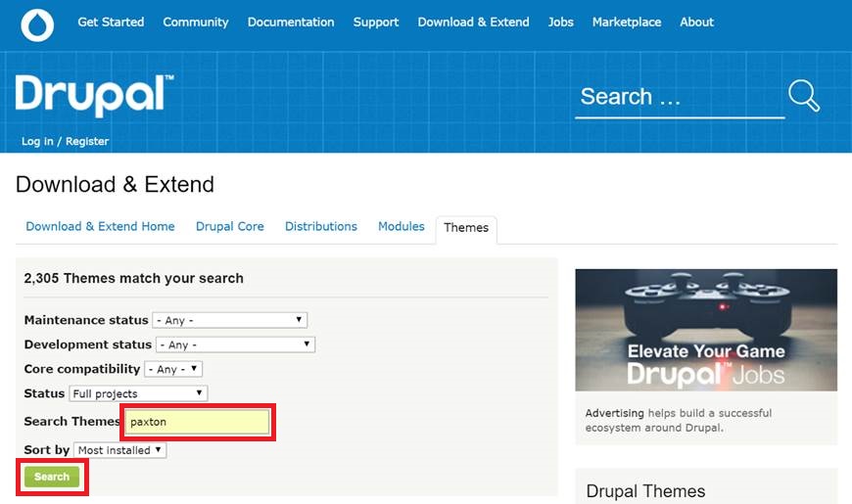Switch to the Drupal Core tab
Screen dimensions: 852x504
pyautogui.click(x=230, y=226)
